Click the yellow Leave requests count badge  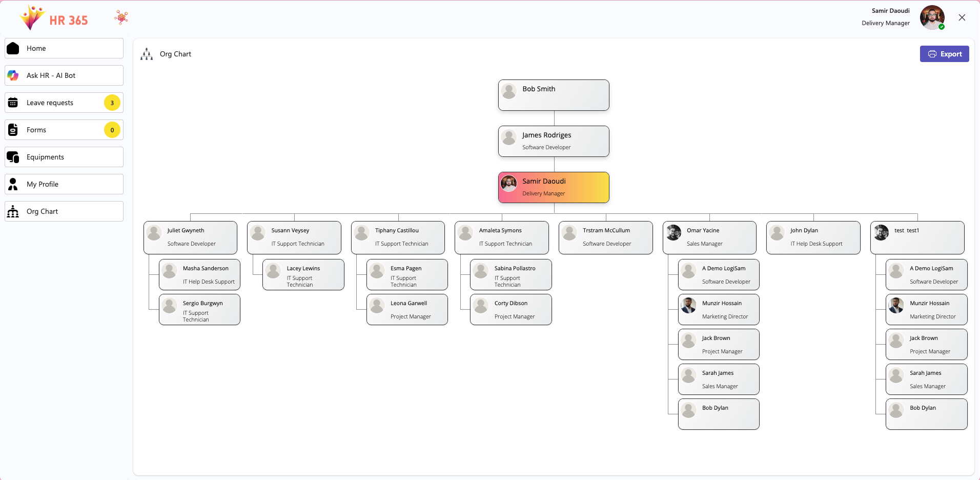[112, 103]
